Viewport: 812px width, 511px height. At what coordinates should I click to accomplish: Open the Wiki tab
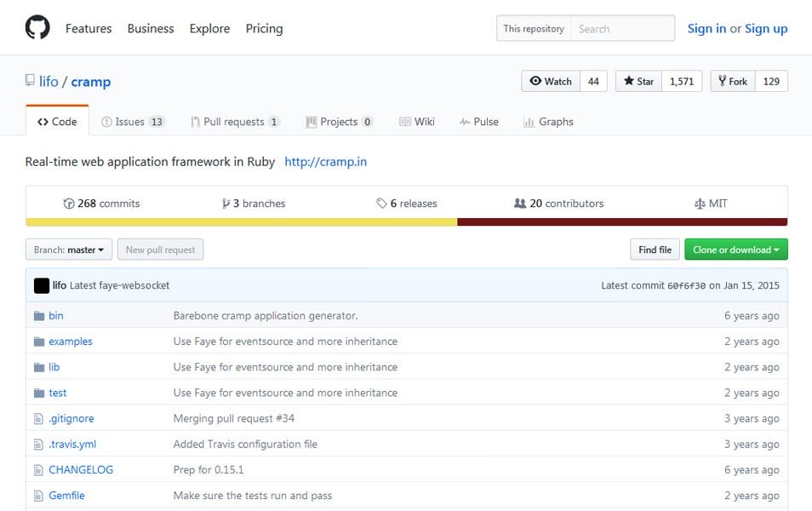point(417,122)
